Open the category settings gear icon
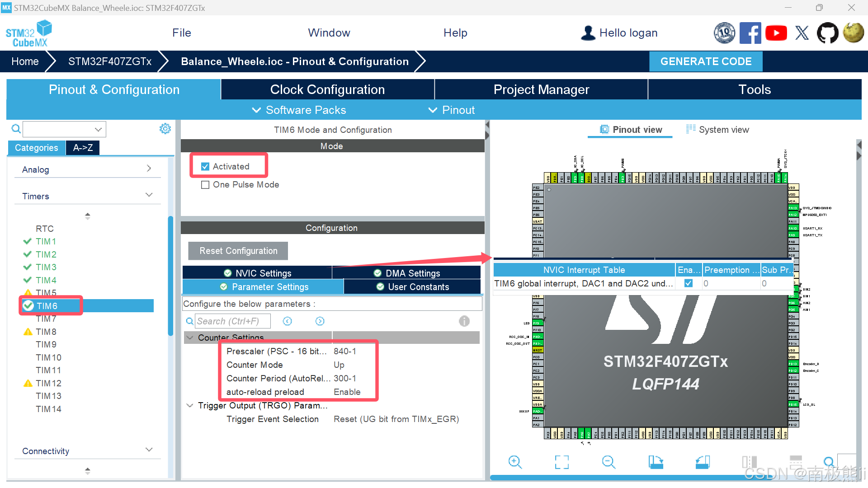This screenshot has height=488, width=868. [165, 129]
